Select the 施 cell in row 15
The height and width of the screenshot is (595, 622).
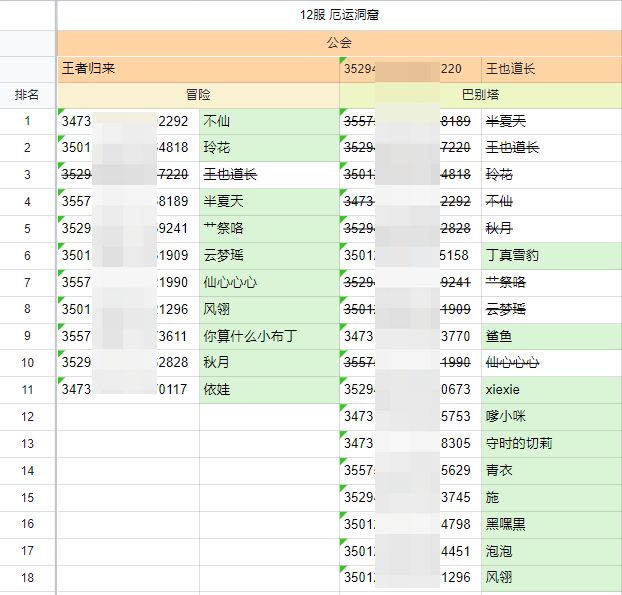pos(551,498)
